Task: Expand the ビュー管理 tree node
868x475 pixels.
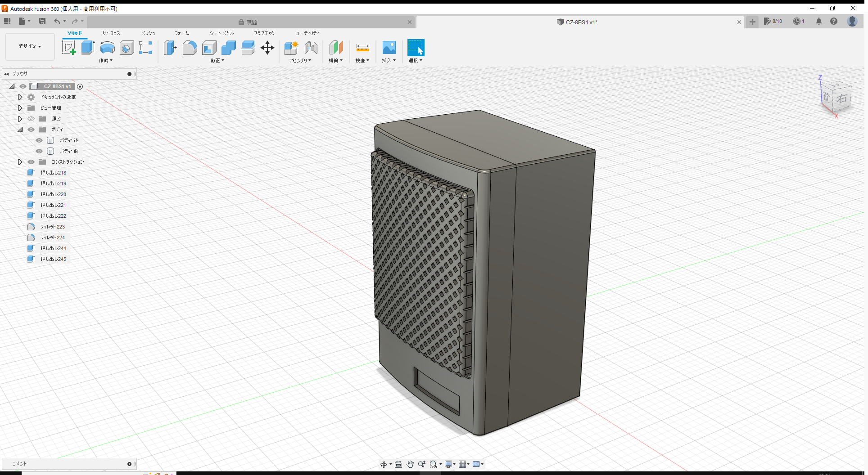Action: tap(20, 108)
